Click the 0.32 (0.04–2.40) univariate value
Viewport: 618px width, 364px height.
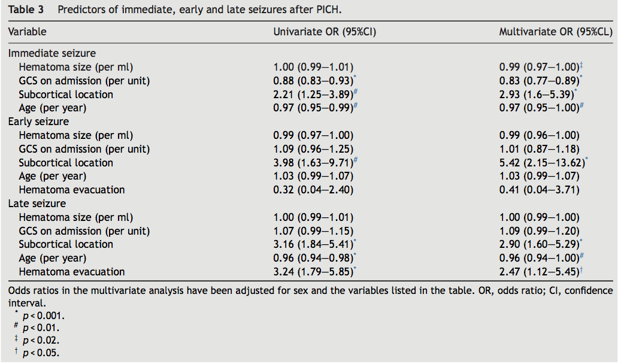pos(313,190)
